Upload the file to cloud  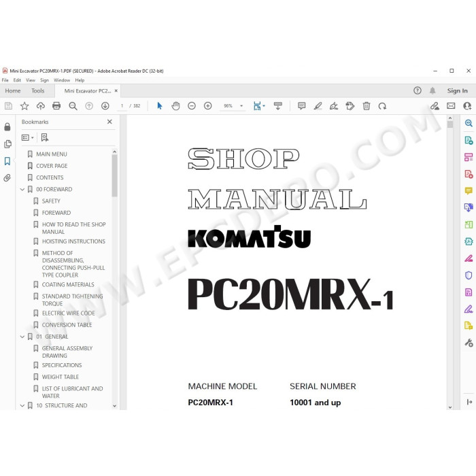tap(40, 106)
